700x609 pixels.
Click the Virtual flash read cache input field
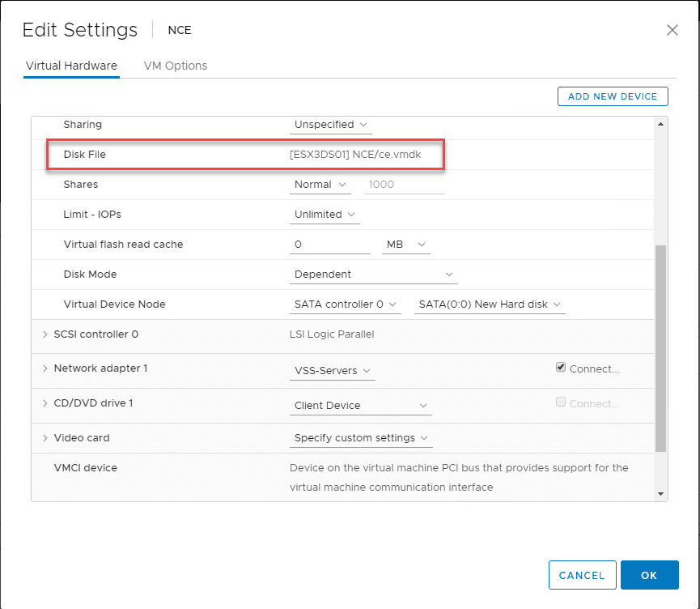(330, 245)
